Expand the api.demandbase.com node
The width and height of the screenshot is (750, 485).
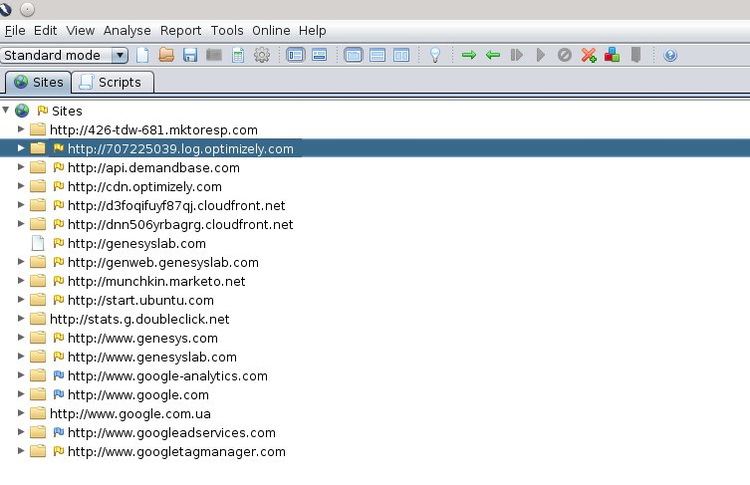point(21,167)
